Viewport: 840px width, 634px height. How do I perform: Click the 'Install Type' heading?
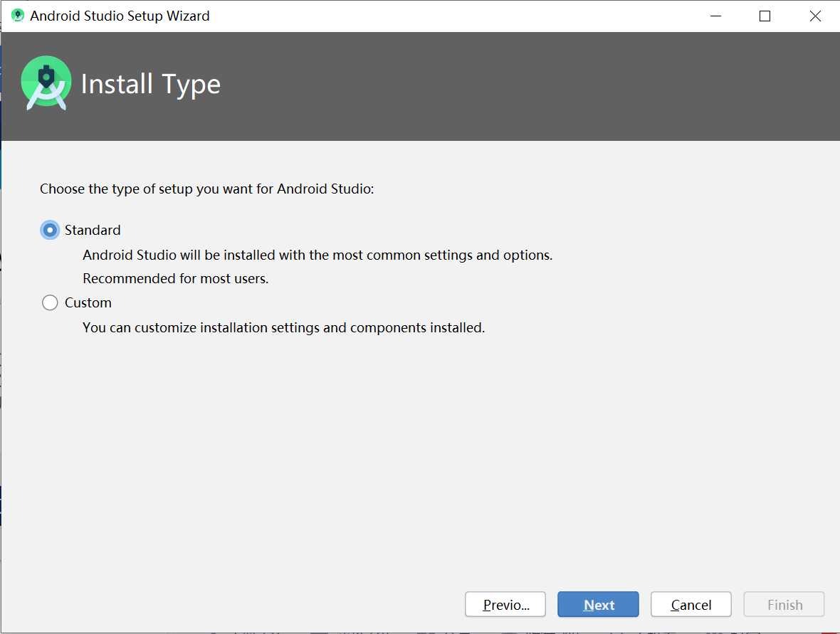click(x=150, y=84)
